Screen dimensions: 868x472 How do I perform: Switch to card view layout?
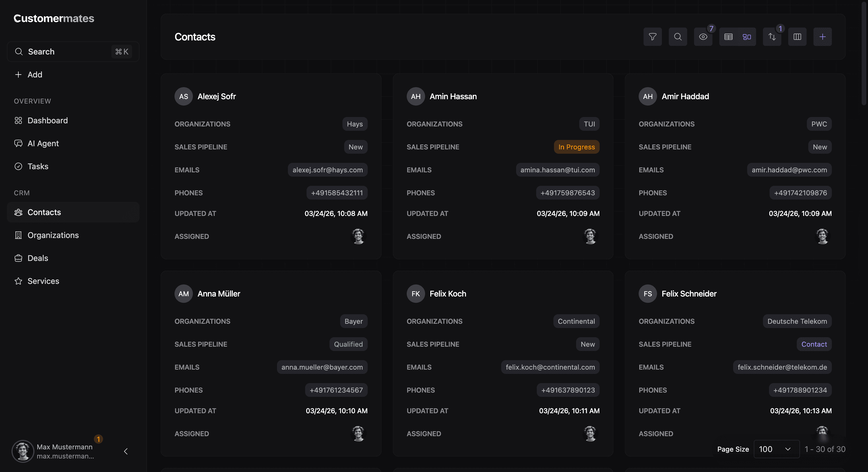point(747,37)
